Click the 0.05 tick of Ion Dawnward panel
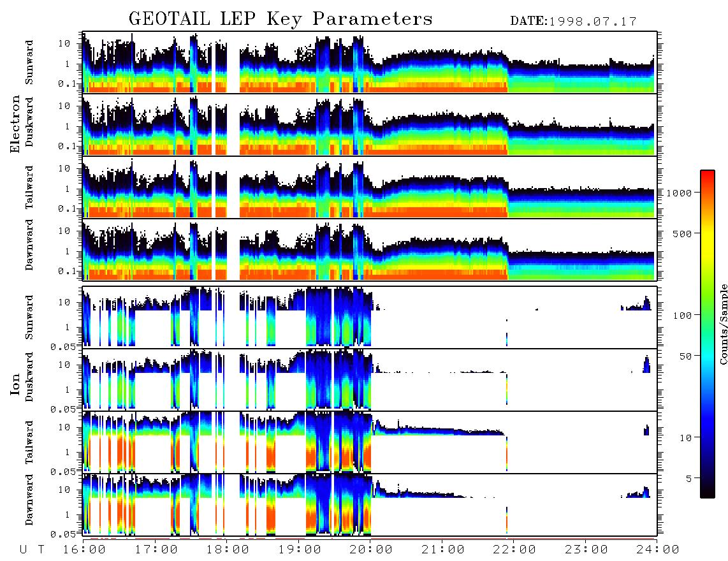The image size is (728, 561). coord(63,534)
